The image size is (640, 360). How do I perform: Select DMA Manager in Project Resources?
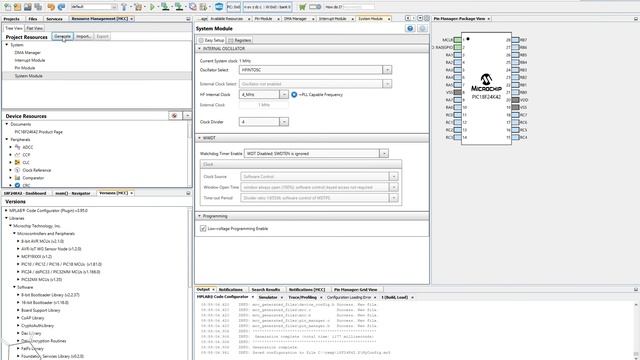27,53
